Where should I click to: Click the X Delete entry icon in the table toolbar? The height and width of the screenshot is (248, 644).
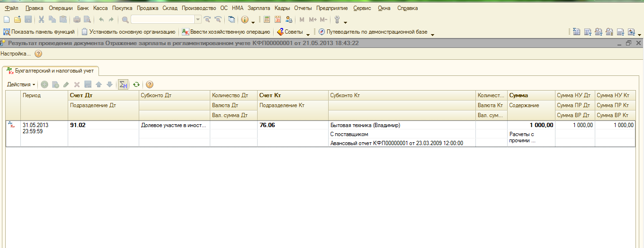point(77,84)
